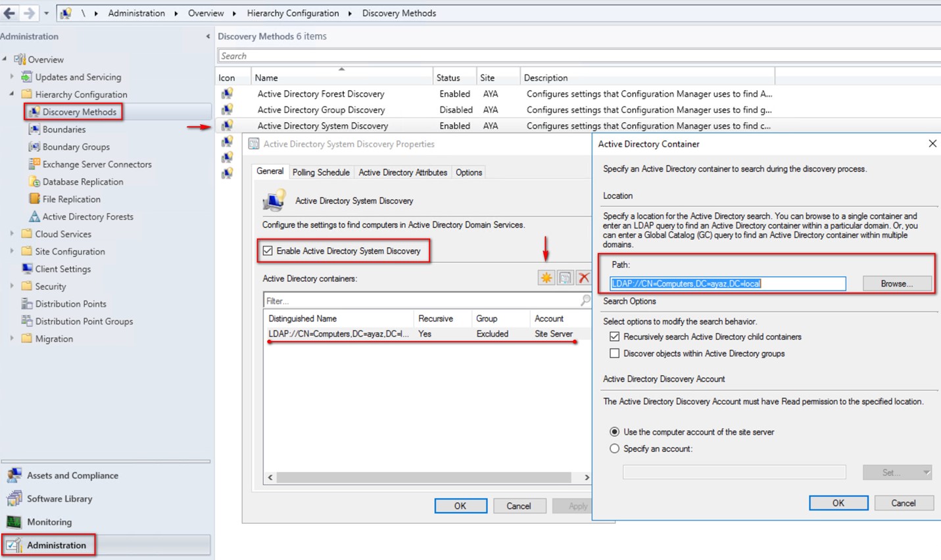Click the scrollbar right arrow in containers list
This screenshot has width=941, height=560.
[587, 477]
